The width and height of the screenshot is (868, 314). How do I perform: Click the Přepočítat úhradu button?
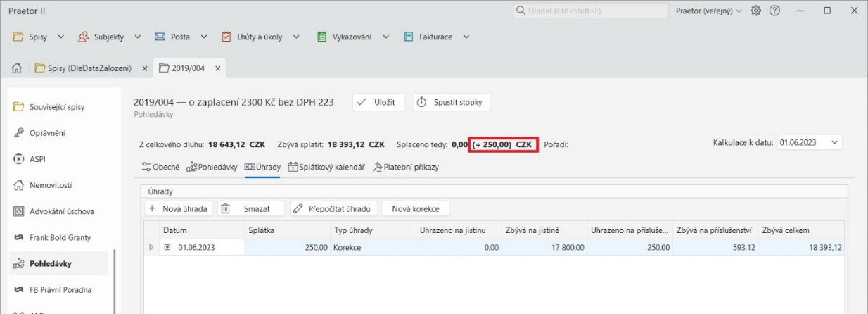tap(333, 208)
